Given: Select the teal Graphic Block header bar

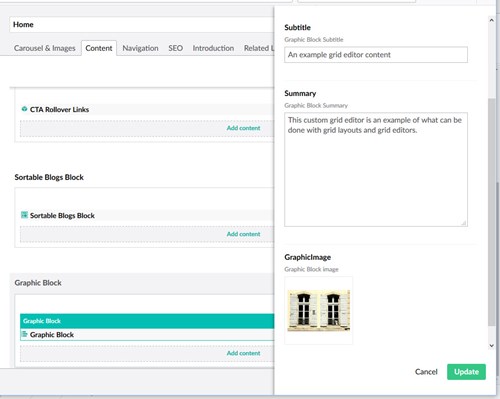Looking at the screenshot, I should click(147, 321).
